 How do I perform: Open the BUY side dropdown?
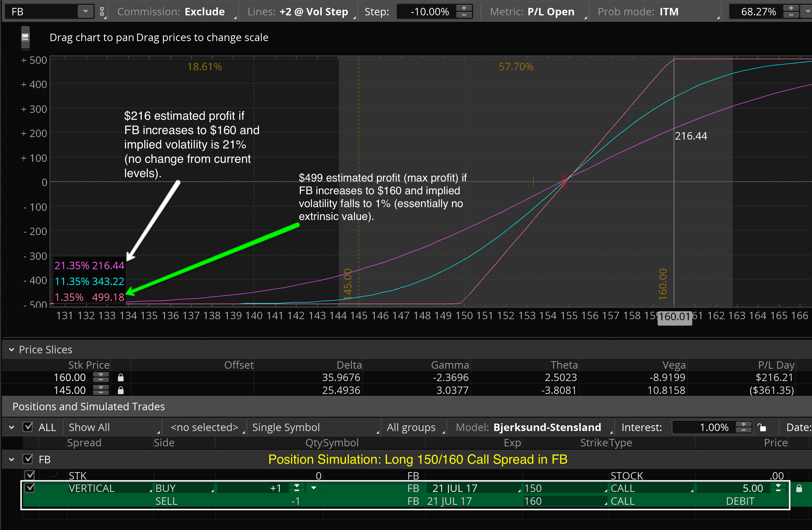pos(184,488)
